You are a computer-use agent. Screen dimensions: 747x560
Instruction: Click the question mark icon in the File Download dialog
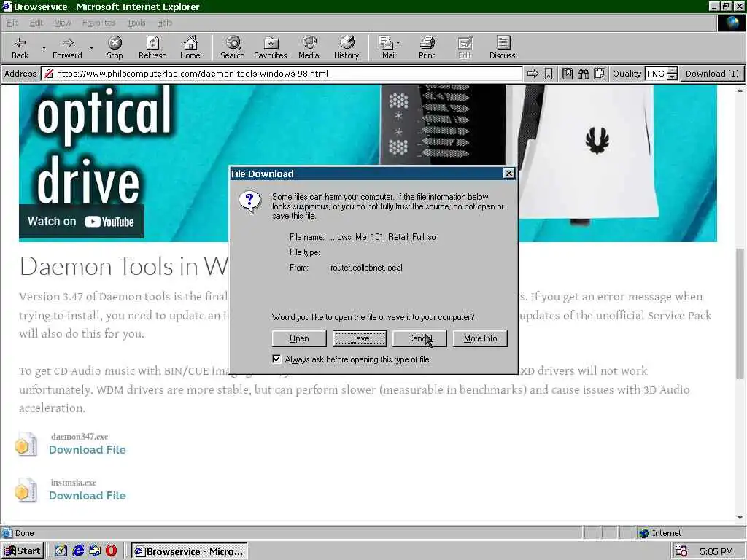click(250, 201)
